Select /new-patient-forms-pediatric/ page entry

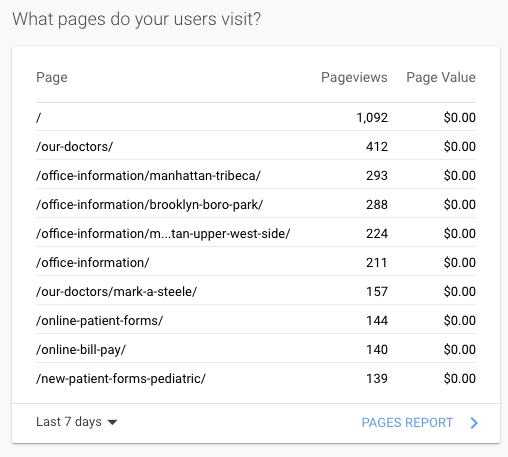[x=121, y=379]
